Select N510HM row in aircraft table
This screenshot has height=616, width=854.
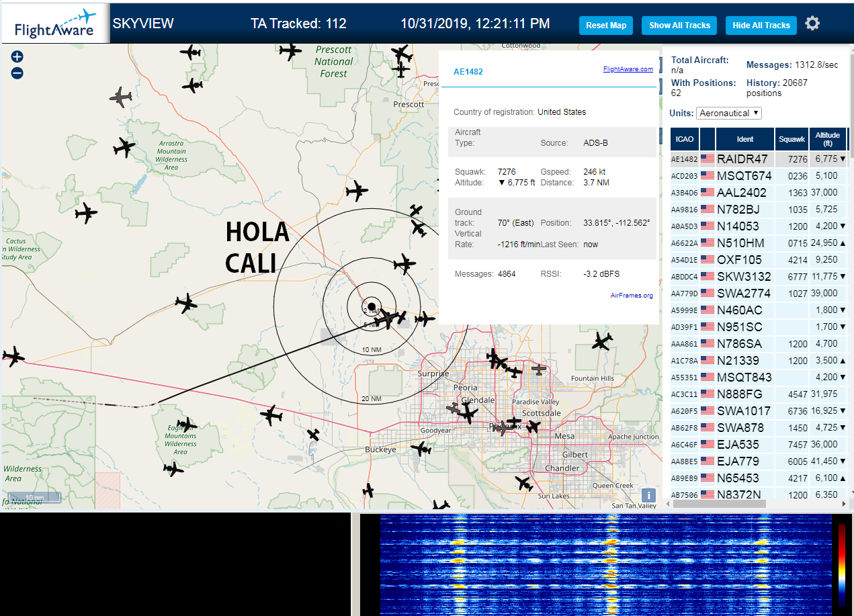(x=759, y=243)
